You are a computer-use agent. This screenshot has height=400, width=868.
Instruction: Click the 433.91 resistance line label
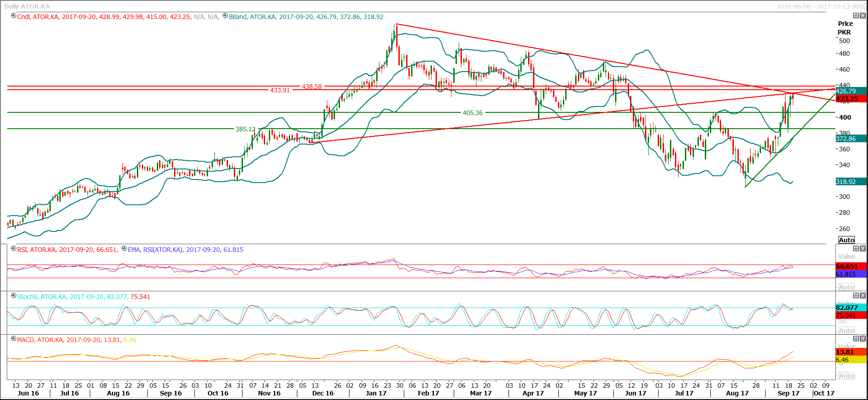coord(280,90)
